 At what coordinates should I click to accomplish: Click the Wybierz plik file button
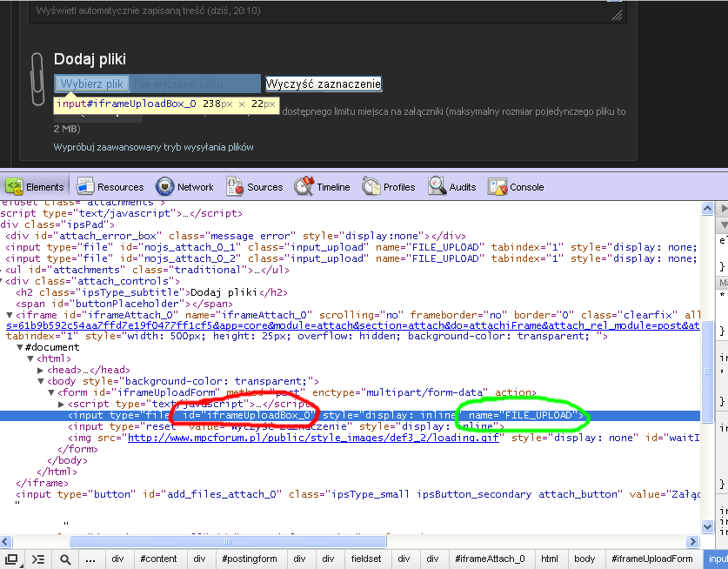point(92,84)
